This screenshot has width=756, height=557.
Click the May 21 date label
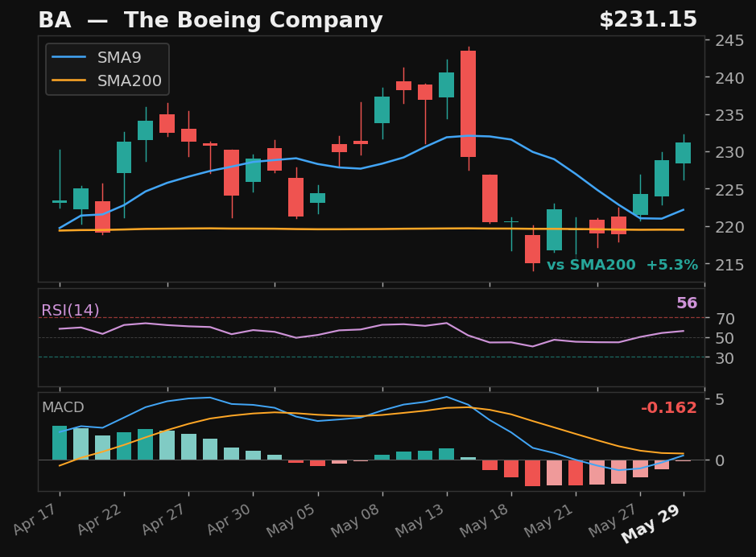[548, 521]
